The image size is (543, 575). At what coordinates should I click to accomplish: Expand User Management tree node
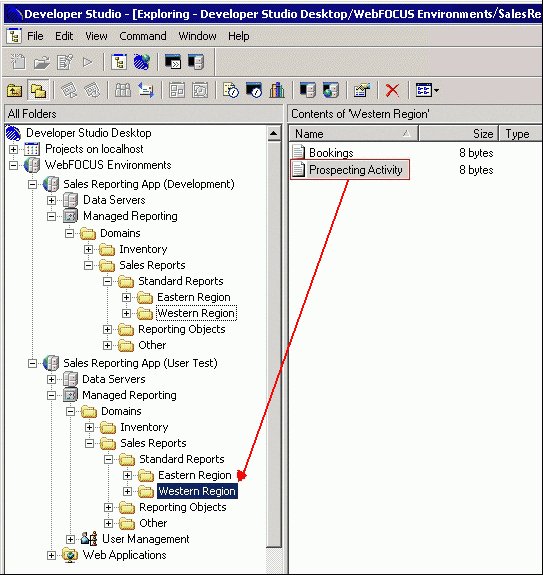[70, 539]
